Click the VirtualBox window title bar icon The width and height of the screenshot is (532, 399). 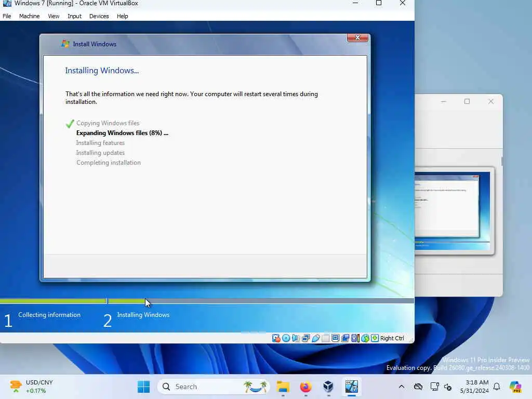(x=7, y=4)
